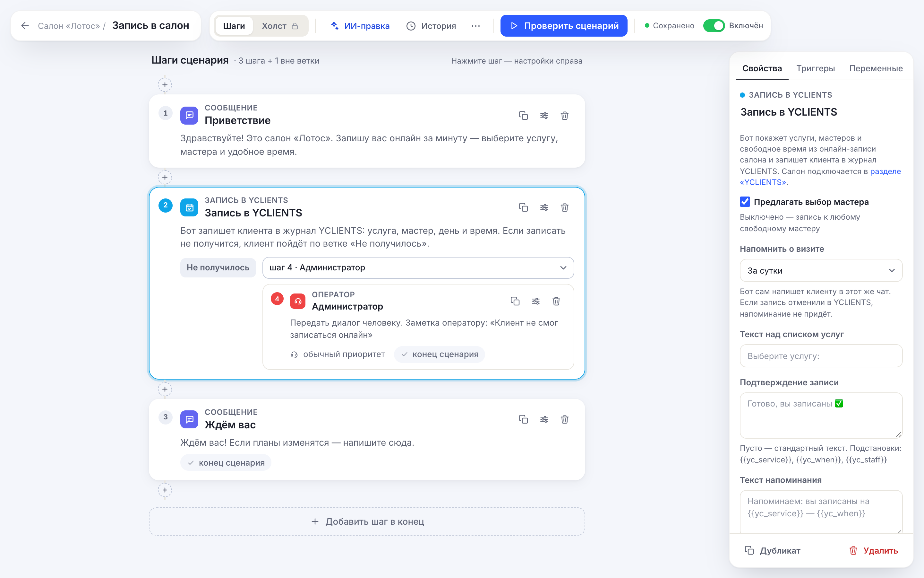Focus the Текст напоминания text area
This screenshot has width=924, height=578.
tap(821, 512)
